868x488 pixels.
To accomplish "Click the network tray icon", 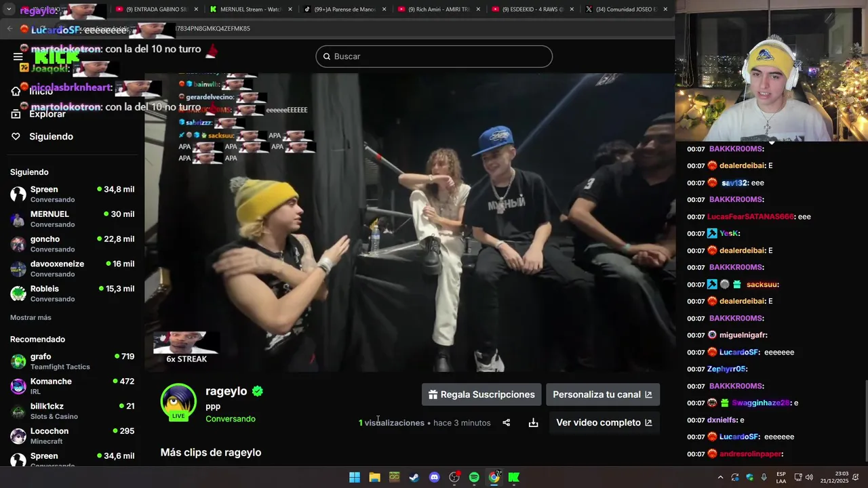I will 797,477.
